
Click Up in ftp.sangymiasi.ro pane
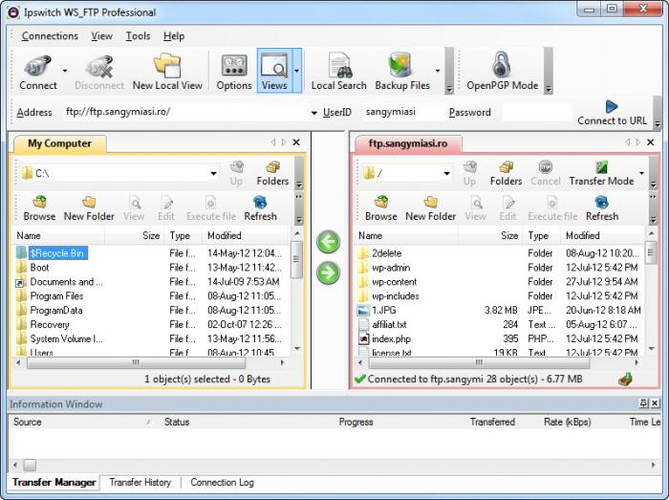click(x=469, y=173)
